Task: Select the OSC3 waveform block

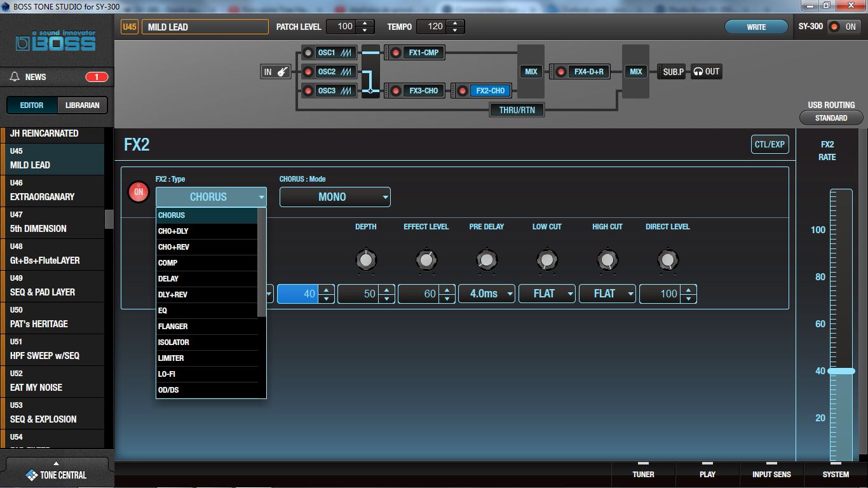Action: click(x=335, y=91)
